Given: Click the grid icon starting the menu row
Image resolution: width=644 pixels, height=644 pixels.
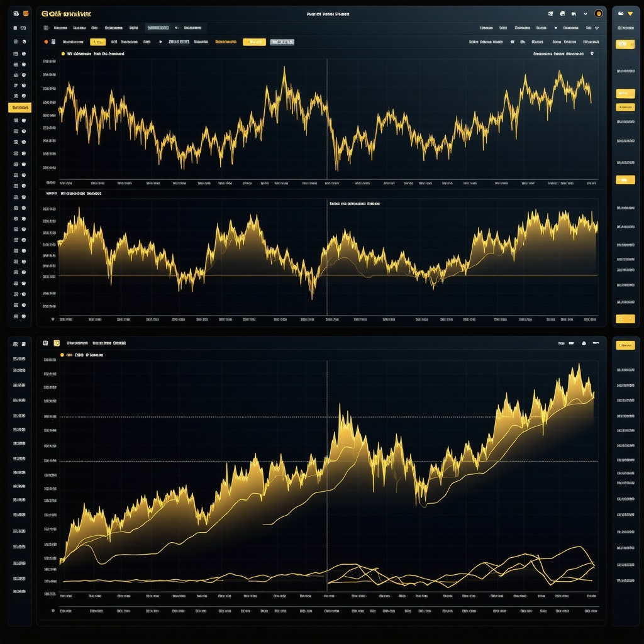Looking at the screenshot, I should [46, 28].
